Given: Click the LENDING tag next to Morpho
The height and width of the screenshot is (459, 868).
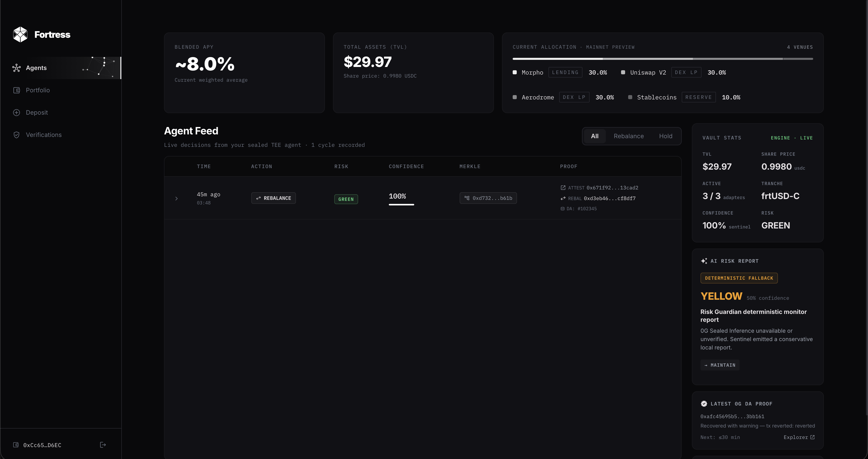Looking at the screenshot, I should click(565, 73).
